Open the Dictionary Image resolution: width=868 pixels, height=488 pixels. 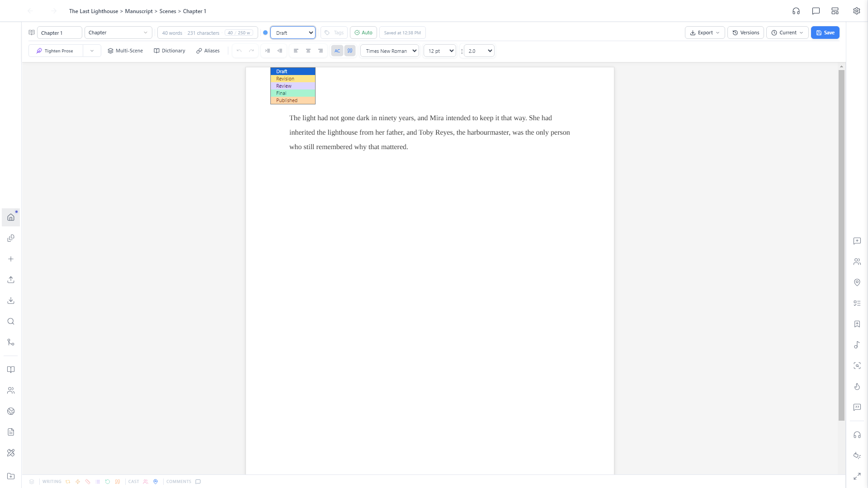tap(170, 51)
